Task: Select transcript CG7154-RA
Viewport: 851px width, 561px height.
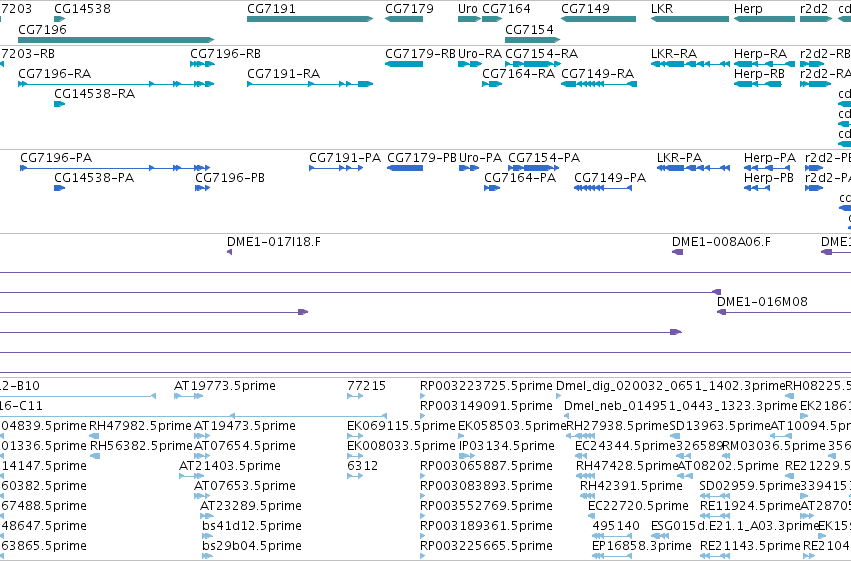Action: (x=541, y=54)
